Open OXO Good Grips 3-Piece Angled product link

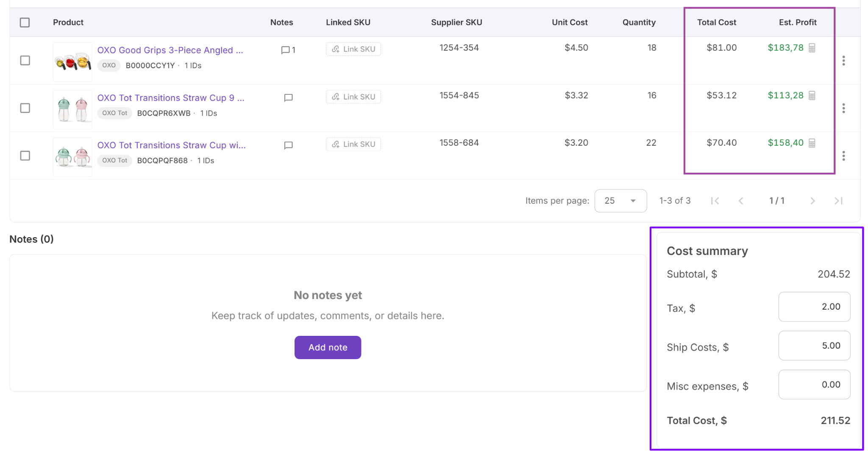point(170,50)
